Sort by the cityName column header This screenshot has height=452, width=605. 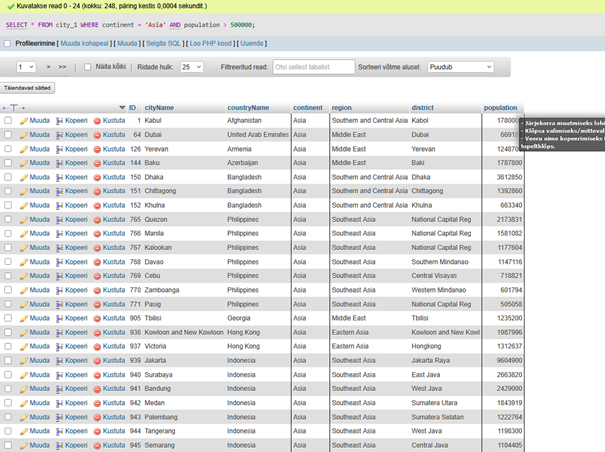[x=159, y=107]
